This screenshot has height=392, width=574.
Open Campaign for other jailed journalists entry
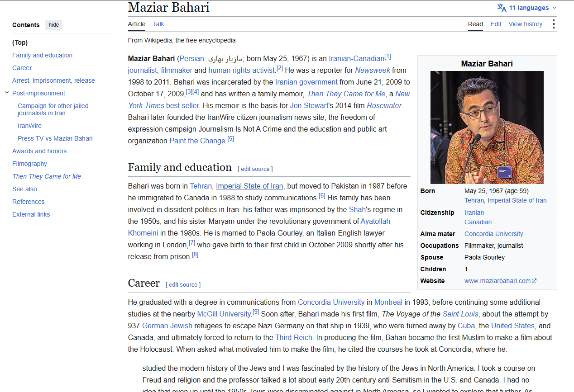pos(53,109)
